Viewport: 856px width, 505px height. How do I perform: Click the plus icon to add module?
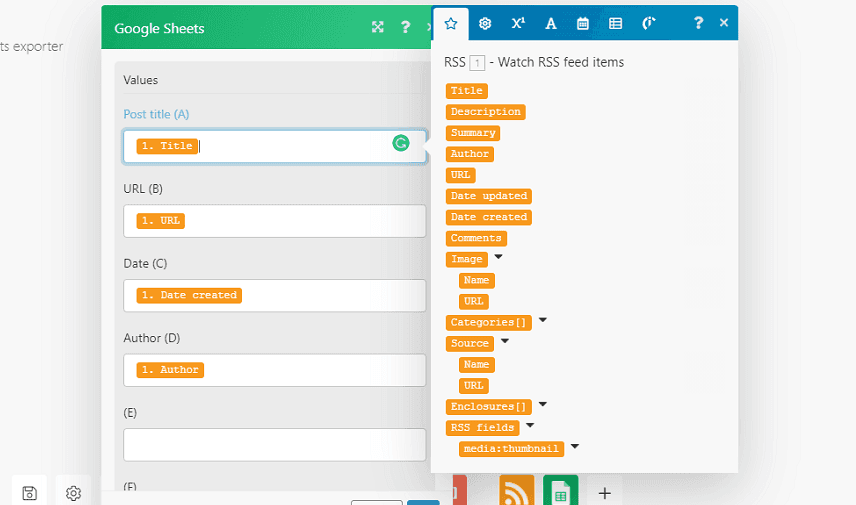pos(604,493)
